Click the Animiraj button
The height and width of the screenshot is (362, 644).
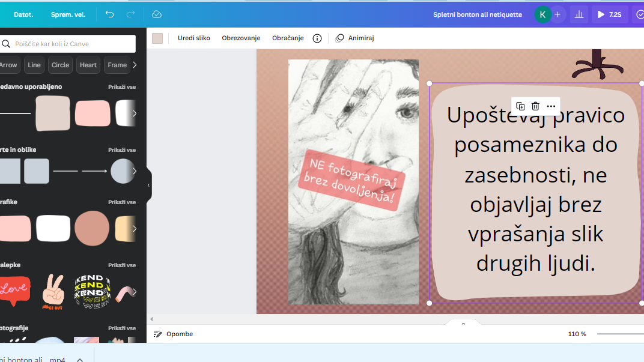point(355,38)
